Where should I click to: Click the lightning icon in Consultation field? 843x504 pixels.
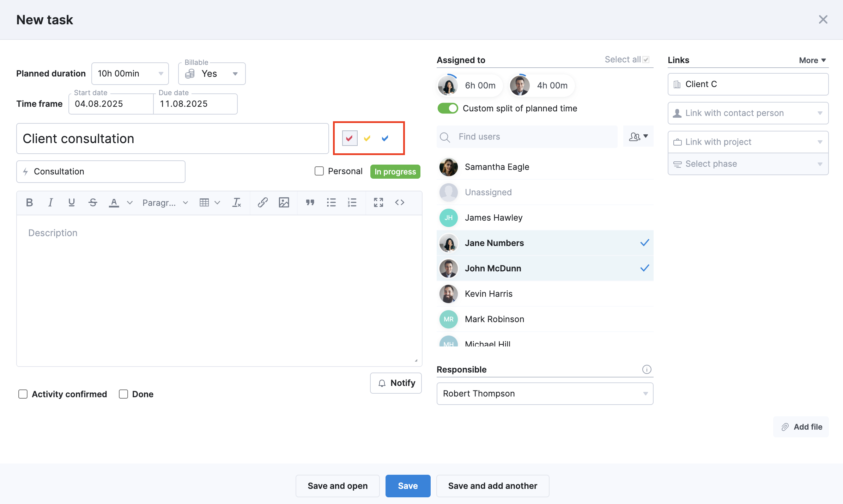point(25,172)
